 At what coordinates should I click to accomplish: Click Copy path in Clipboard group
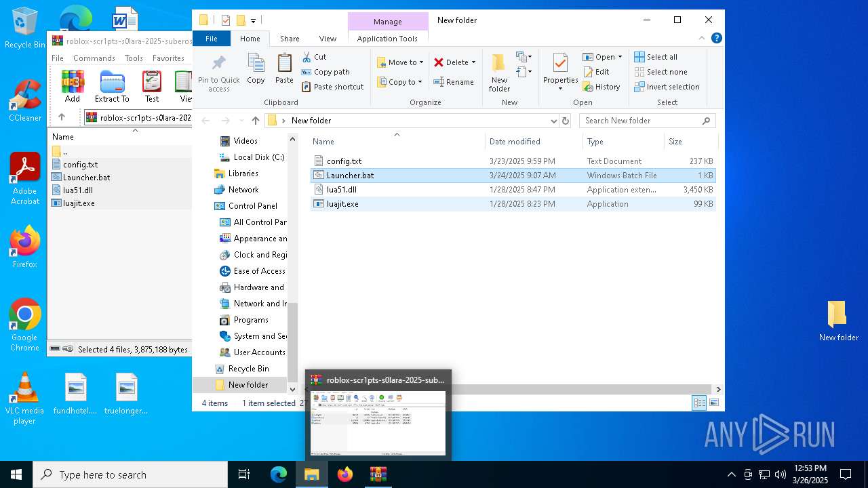tap(325, 72)
